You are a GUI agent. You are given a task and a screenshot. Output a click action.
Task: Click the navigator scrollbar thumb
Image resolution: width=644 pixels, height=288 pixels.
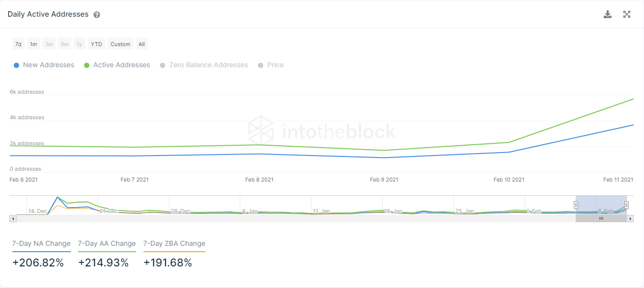click(x=601, y=218)
